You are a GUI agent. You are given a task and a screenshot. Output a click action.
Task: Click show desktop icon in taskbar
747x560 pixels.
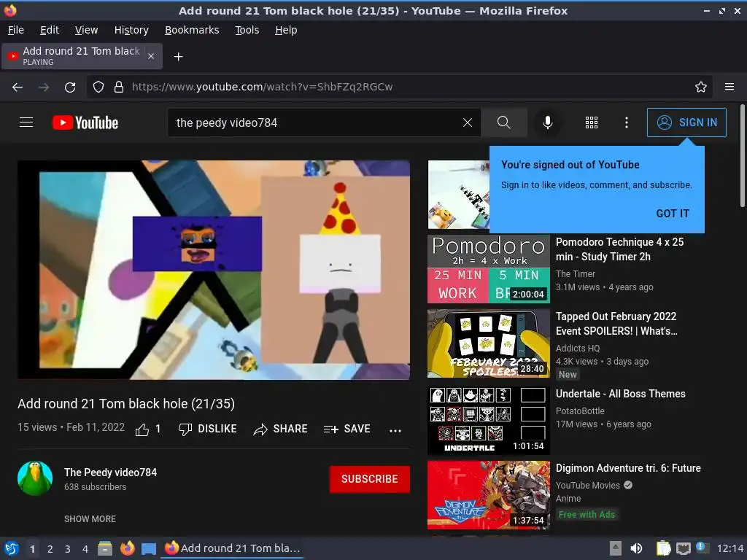[149, 548]
